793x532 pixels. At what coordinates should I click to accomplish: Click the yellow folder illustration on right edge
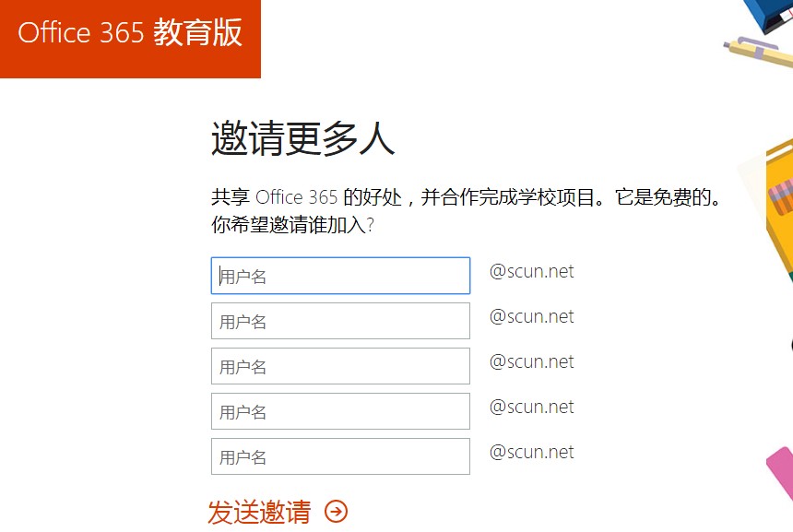click(x=779, y=207)
